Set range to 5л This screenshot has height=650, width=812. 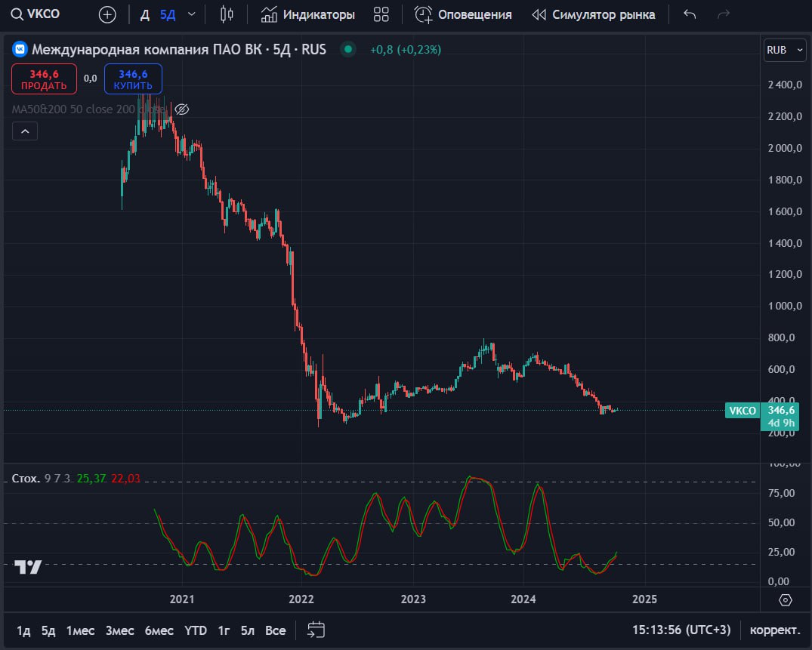(x=248, y=630)
